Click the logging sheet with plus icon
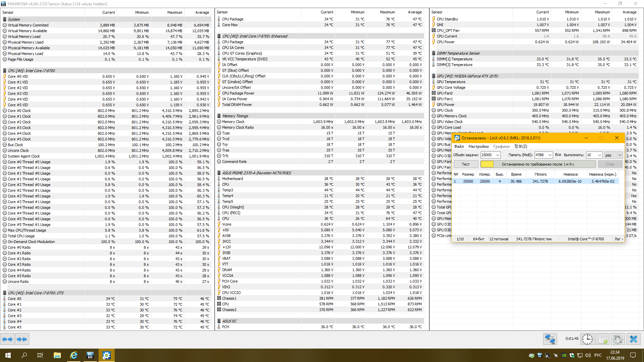644x362 pixels. [x=603, y=339]
